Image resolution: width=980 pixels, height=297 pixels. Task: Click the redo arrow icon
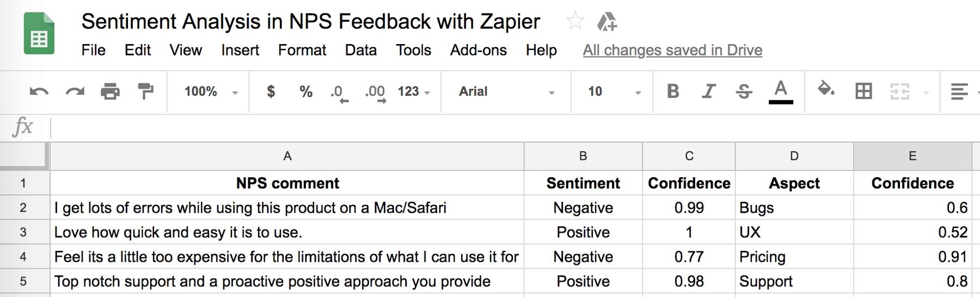(75, 91)
